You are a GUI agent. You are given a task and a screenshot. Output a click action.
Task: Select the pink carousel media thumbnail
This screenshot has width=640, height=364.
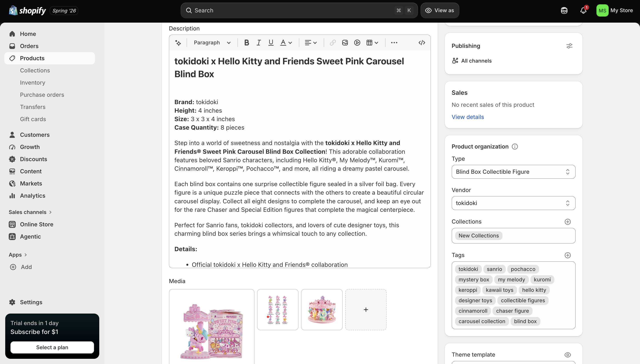[322, 310]
